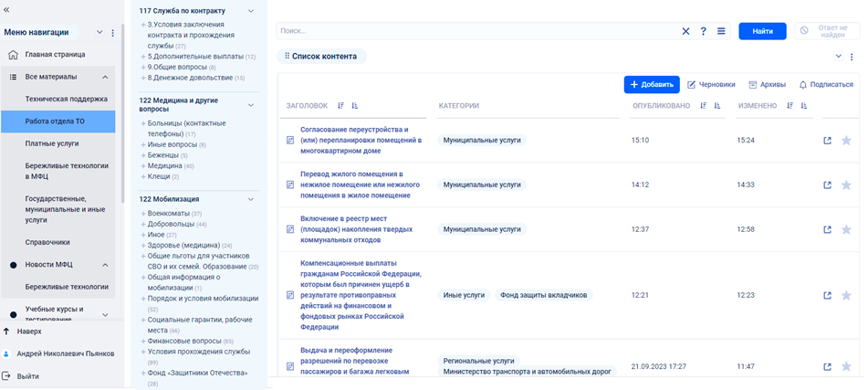Open Включение в реестр мест article link
Image resolution: width=868 pixels, height=390 pixels.
[357, 229]
